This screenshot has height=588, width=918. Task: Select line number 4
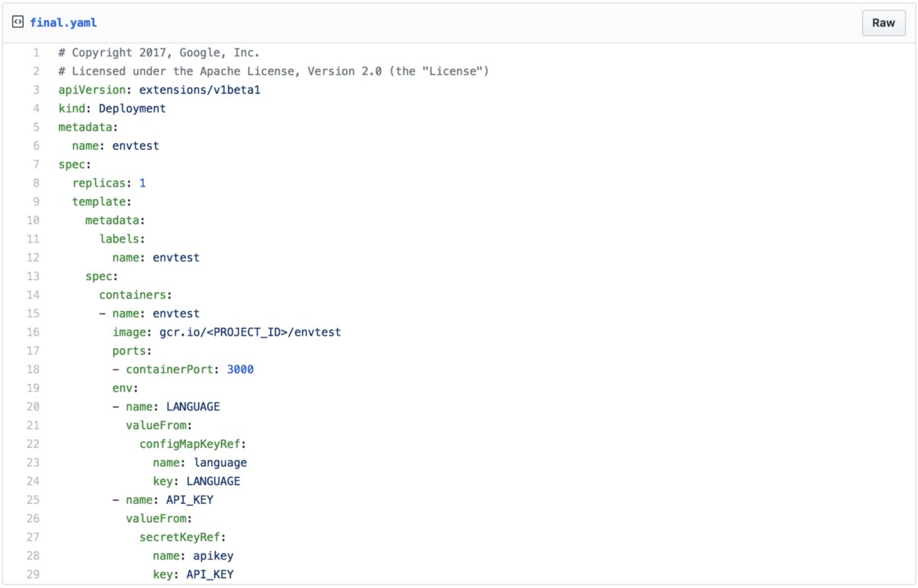pos(35,109)
